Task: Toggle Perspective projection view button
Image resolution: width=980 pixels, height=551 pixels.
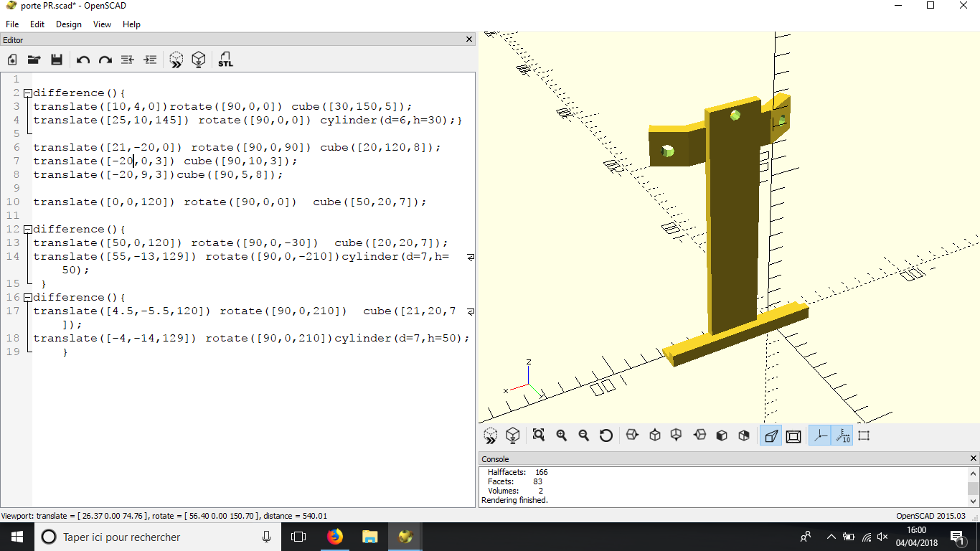Action: tap(771, 435)
